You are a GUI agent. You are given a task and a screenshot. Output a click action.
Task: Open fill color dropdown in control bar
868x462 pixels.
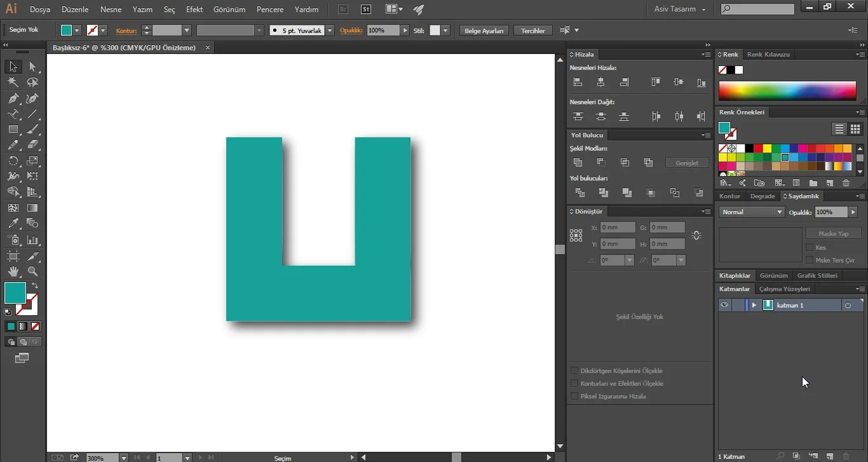pos(77,31)
